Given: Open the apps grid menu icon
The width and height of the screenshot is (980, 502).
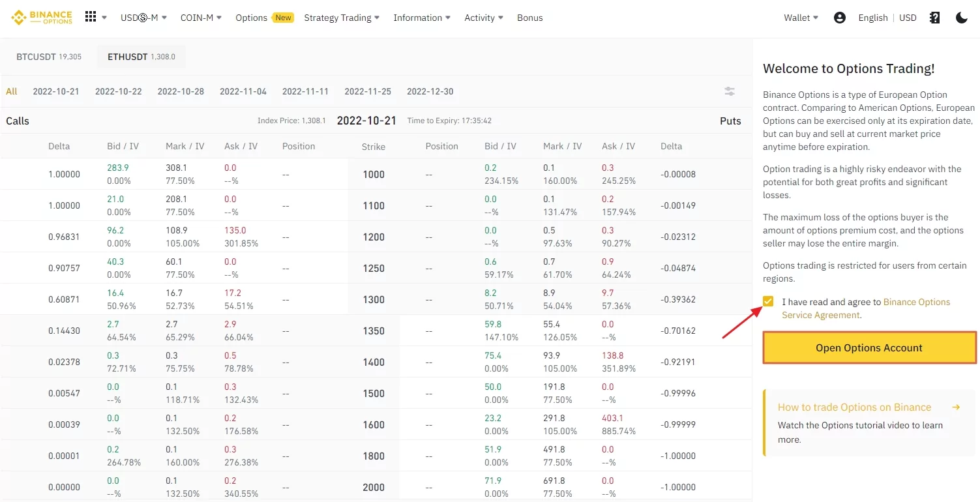Looking at the screenshot, I should 91,18.
